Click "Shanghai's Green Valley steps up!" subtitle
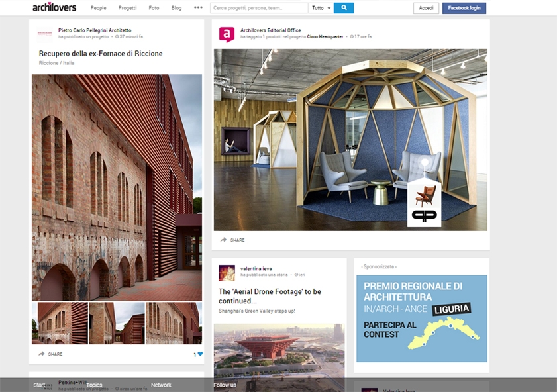Screen dimensions: 557x392 point(257,311)
